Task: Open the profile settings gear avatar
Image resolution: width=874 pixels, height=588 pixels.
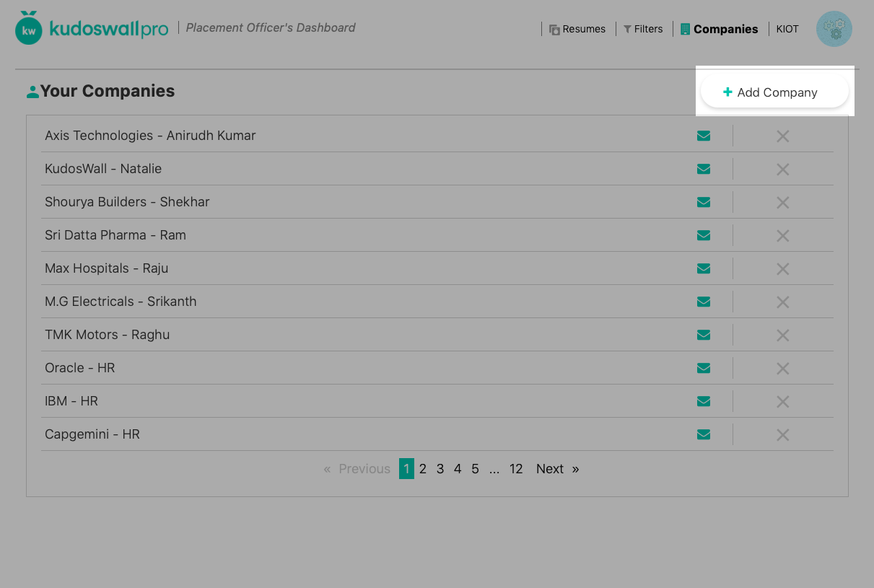Action: point(834,29)
